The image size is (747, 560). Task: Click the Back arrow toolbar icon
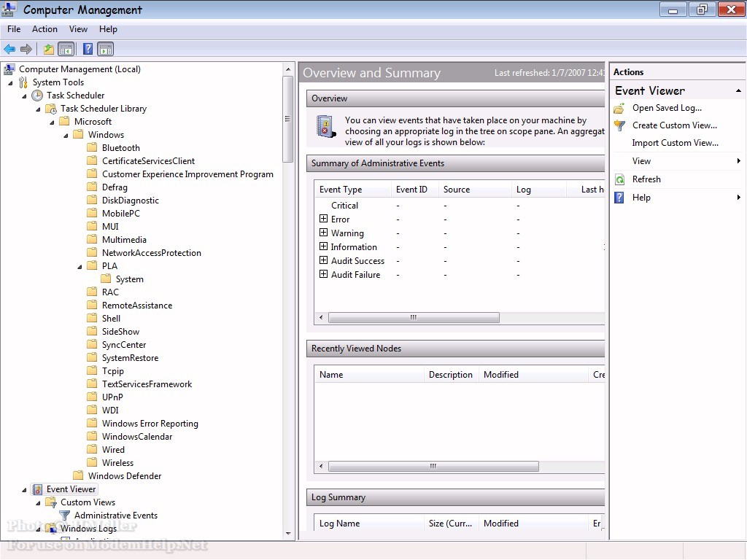click(9, 49)
